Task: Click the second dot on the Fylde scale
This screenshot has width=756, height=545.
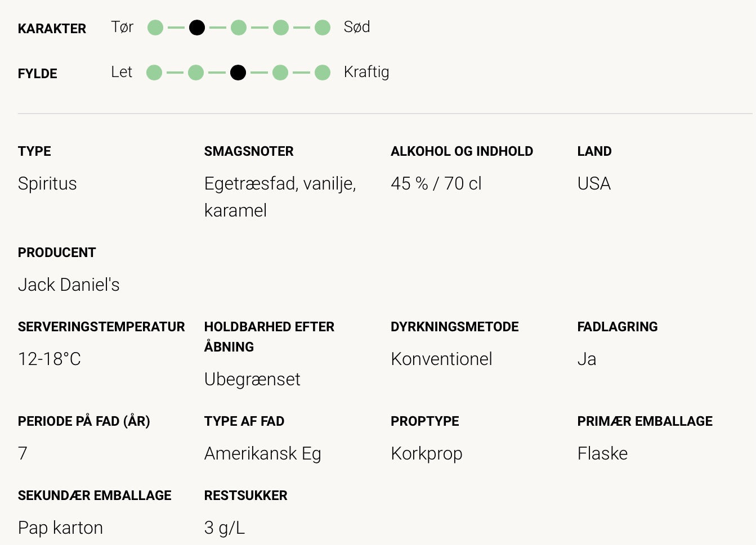Action: click(x=196, y=73)
